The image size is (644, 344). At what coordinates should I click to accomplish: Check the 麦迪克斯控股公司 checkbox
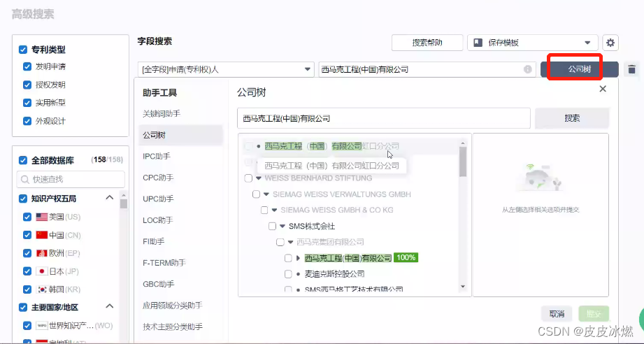pyautogui.click(x=288, y=274)
